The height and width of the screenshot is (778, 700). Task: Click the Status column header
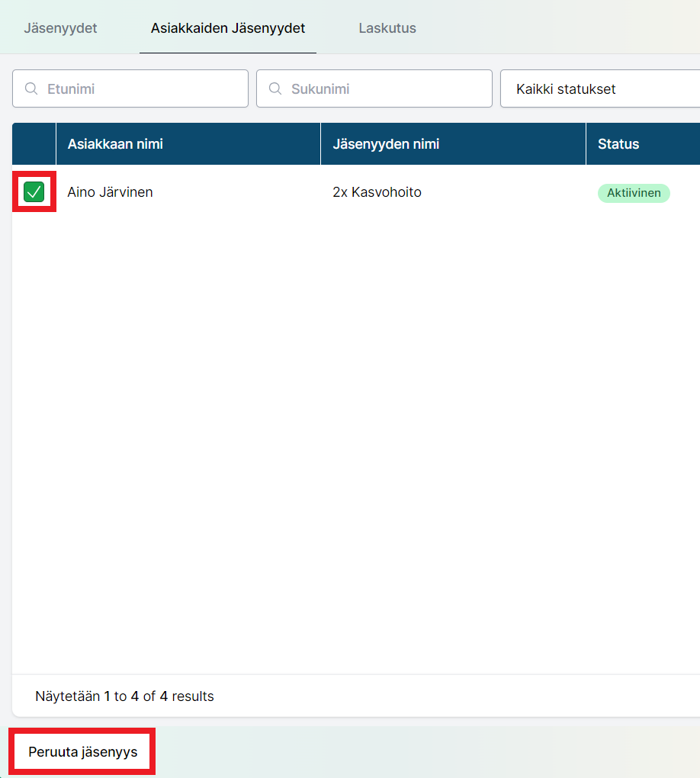[618, 144]
